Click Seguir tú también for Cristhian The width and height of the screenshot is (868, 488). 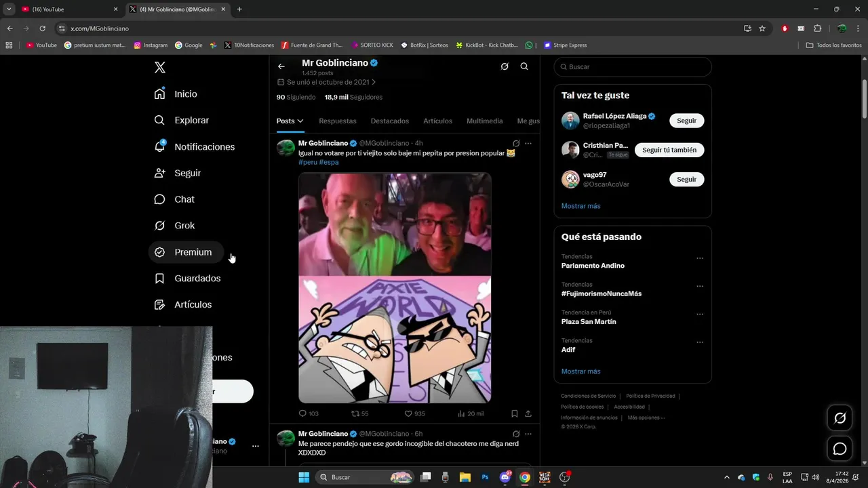point(669,150)
